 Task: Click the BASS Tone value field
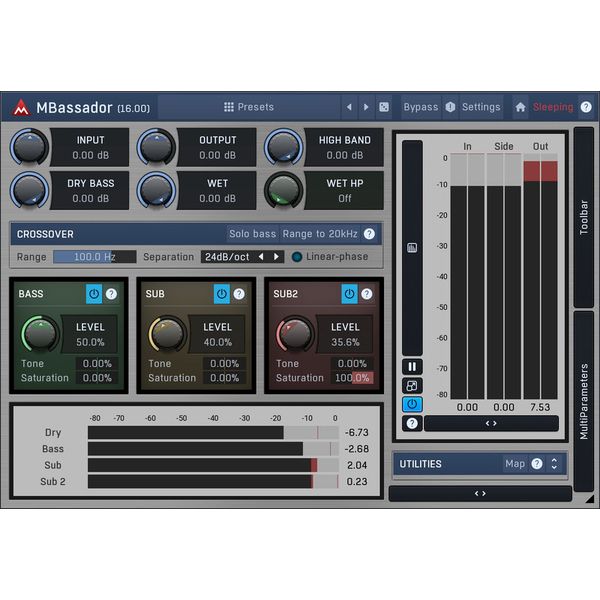(97, 364)
